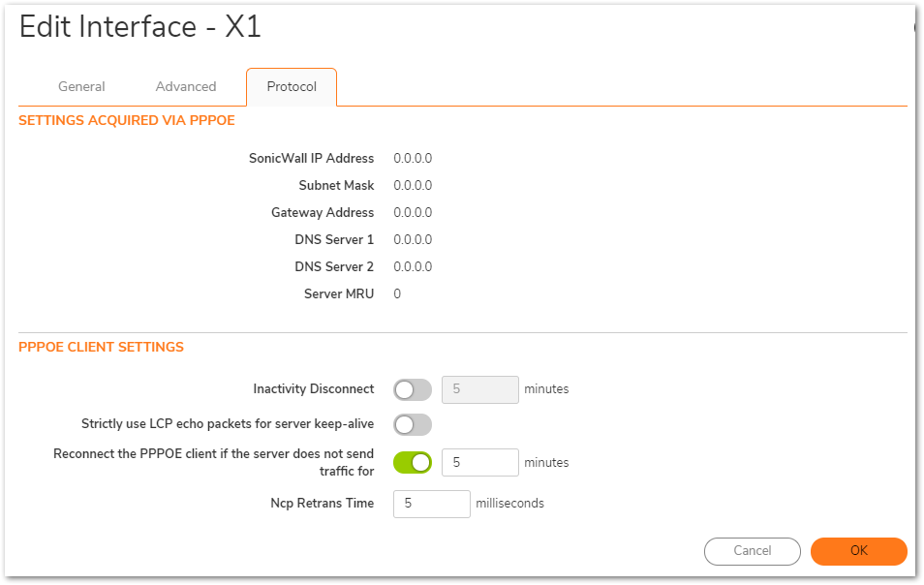Click the Edit Interface - X1 title

[x=140, y=27]
